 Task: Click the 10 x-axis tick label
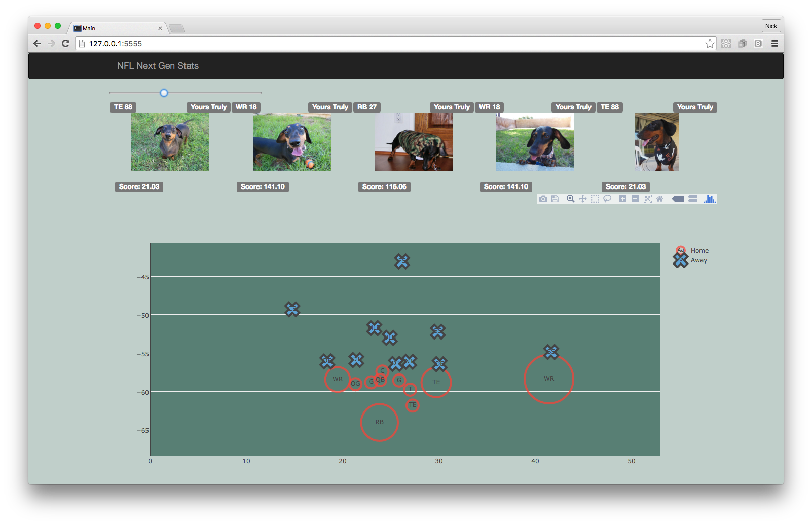click(246, 461)
